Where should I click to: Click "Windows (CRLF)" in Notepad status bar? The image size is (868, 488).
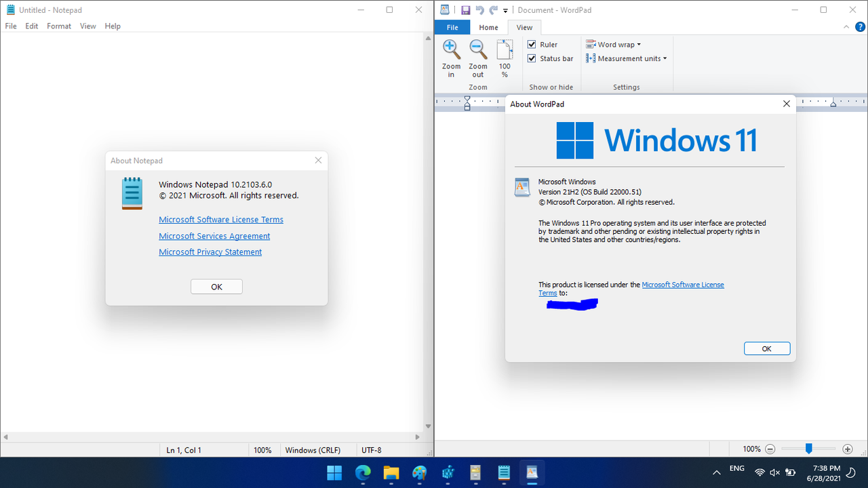tap(313, 450)
